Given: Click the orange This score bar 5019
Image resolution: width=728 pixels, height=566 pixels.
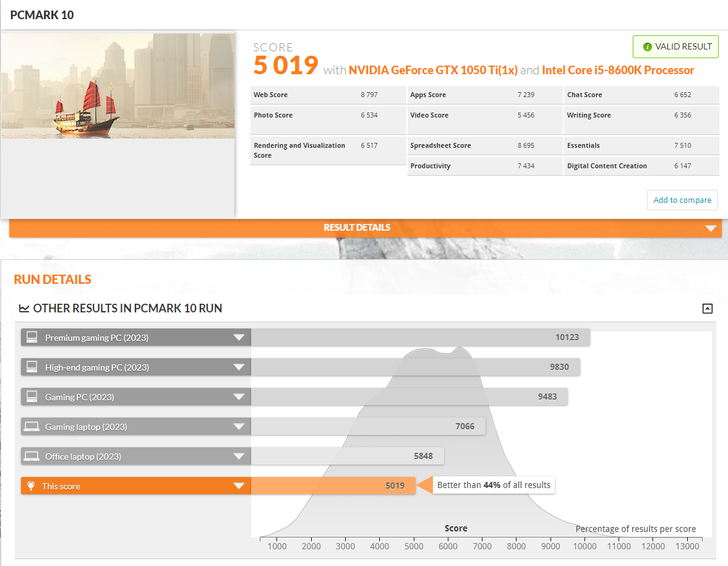Looking at the screenshot, I should (x=333, y=486).
